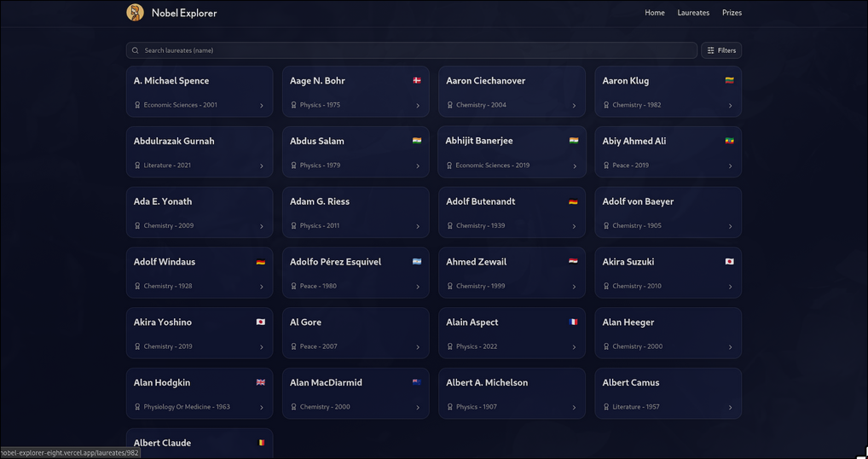Navigate to the Prizes page
The width and height of the screenshot is (868, 459).
[732, 13]
